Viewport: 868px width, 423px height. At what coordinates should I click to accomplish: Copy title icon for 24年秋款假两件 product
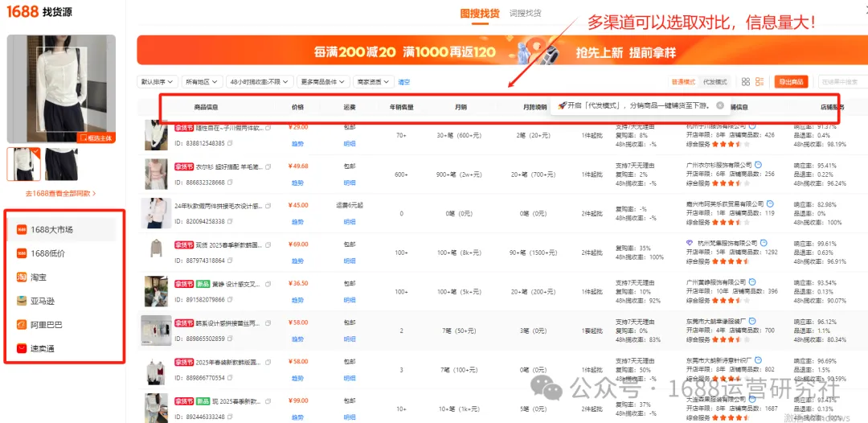[x=268, y=205]
